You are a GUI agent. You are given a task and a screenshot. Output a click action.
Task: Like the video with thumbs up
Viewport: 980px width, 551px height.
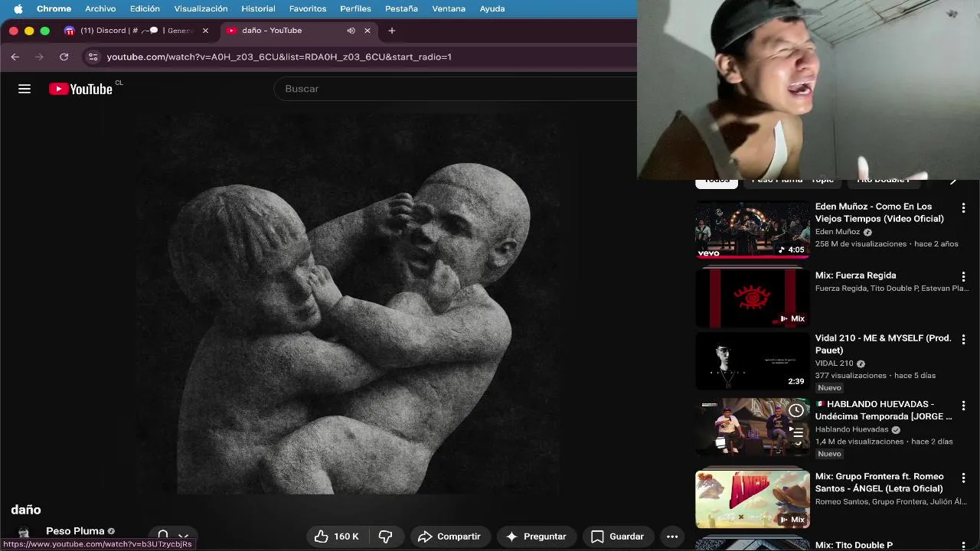pyautogui.click(x=337, y=536)
